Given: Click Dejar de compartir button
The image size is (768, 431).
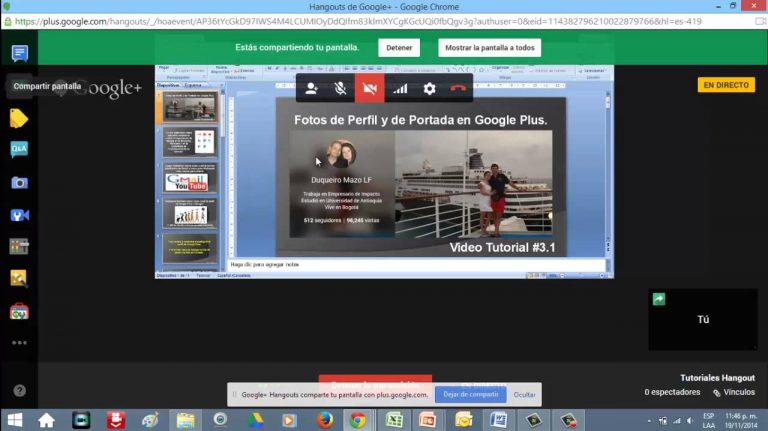Looking at the screenshot, I should pos(471,394).
